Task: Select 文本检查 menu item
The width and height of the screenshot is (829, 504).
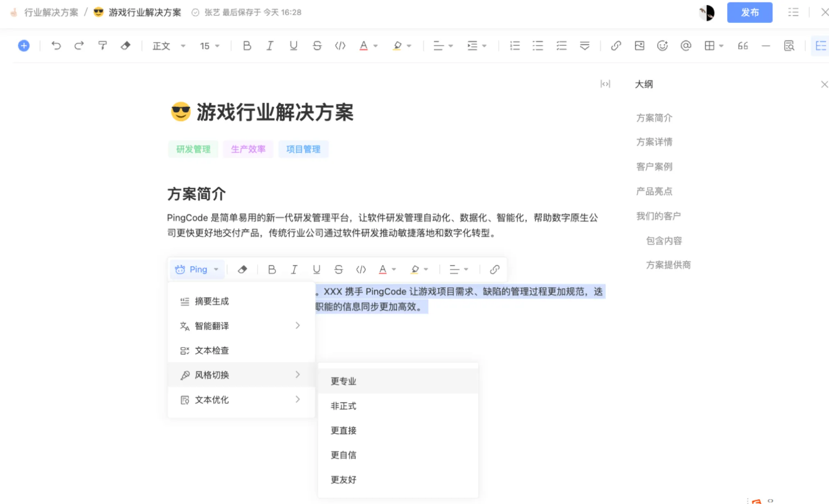Action: [x=241, y=350]
